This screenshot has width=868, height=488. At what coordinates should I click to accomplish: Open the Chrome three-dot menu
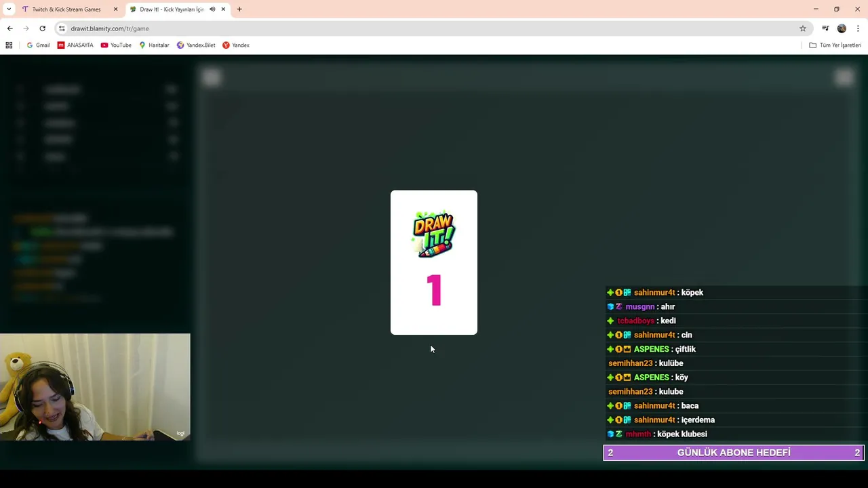point(858,28)
